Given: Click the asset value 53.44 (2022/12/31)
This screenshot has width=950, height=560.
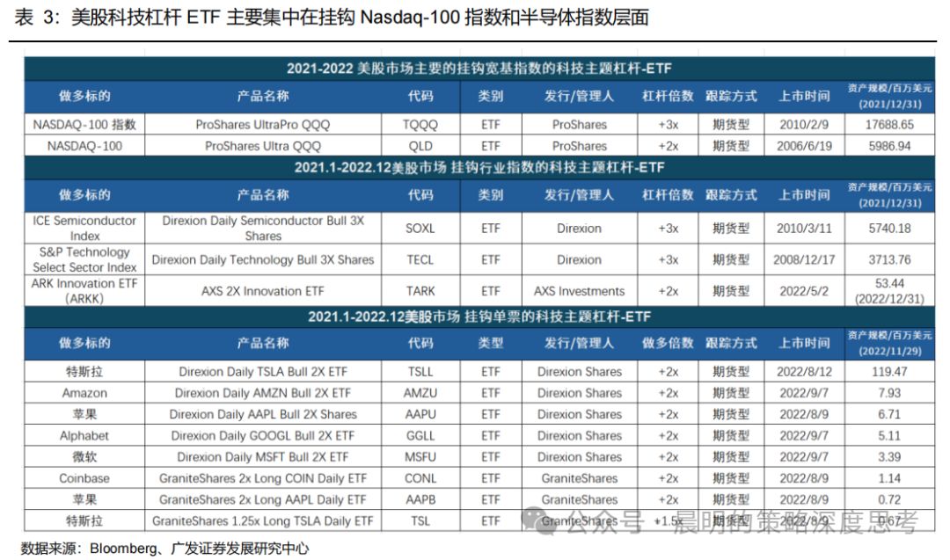Looking at the screenshot, I should click(x=889, y=291).
